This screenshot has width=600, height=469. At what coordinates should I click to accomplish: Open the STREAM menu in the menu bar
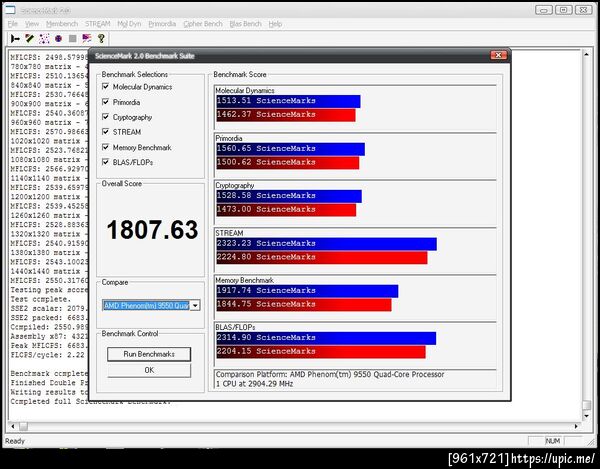click(98, 24)
